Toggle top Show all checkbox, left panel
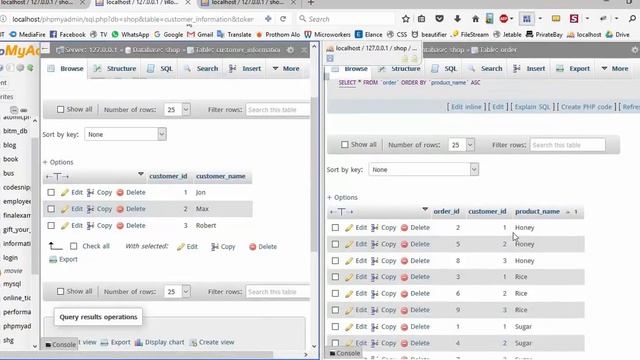This screenshot has width=640, height=360. (x=60, y=109)
